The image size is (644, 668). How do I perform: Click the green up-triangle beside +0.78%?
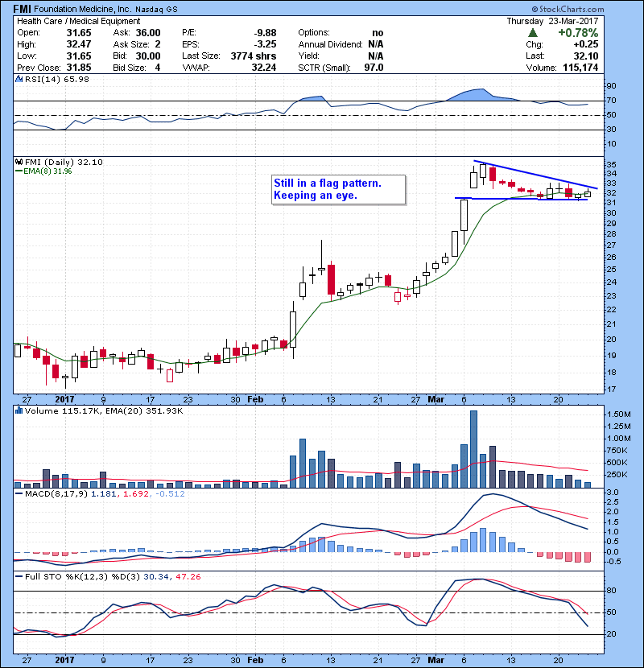coord(532,33)
